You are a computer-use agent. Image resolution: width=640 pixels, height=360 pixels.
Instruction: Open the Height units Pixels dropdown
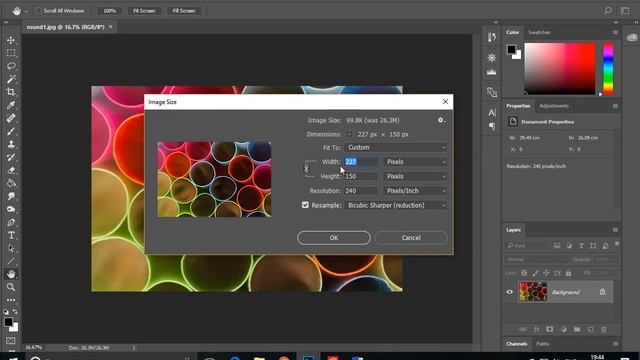(x=415, y=176)
